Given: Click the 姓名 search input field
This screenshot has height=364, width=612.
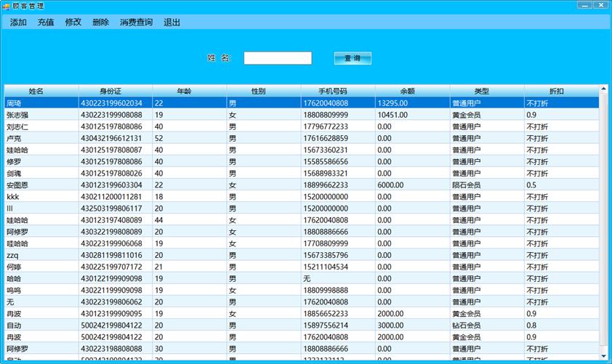Looking at the screenshot, I should pos(278,58).
